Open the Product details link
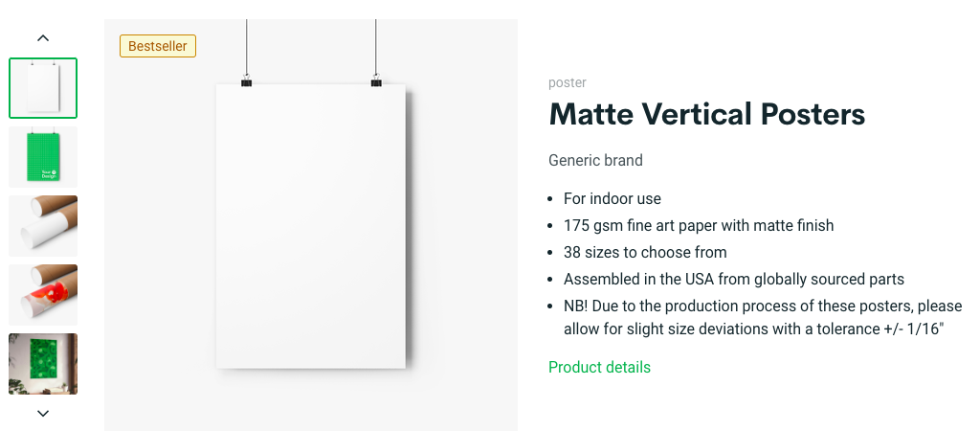Viewport: 980px width, 431px height. pyautogui.click(x=599, y=367)
